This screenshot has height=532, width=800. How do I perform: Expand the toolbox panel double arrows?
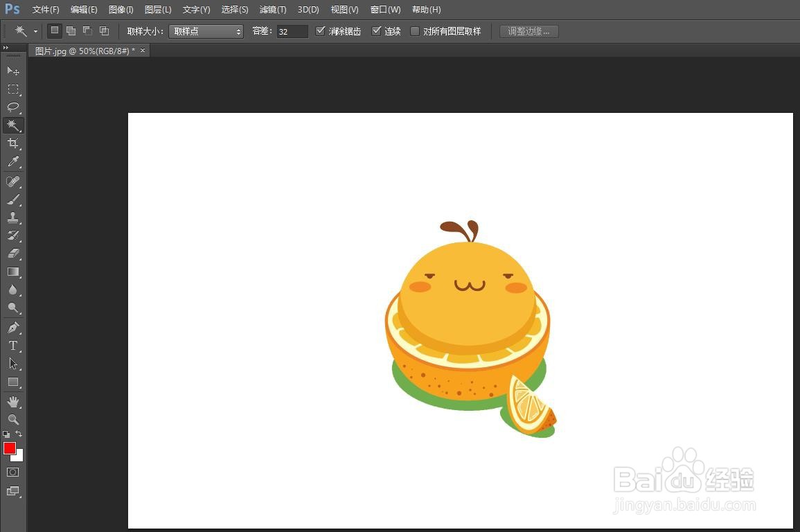[6, 47]
